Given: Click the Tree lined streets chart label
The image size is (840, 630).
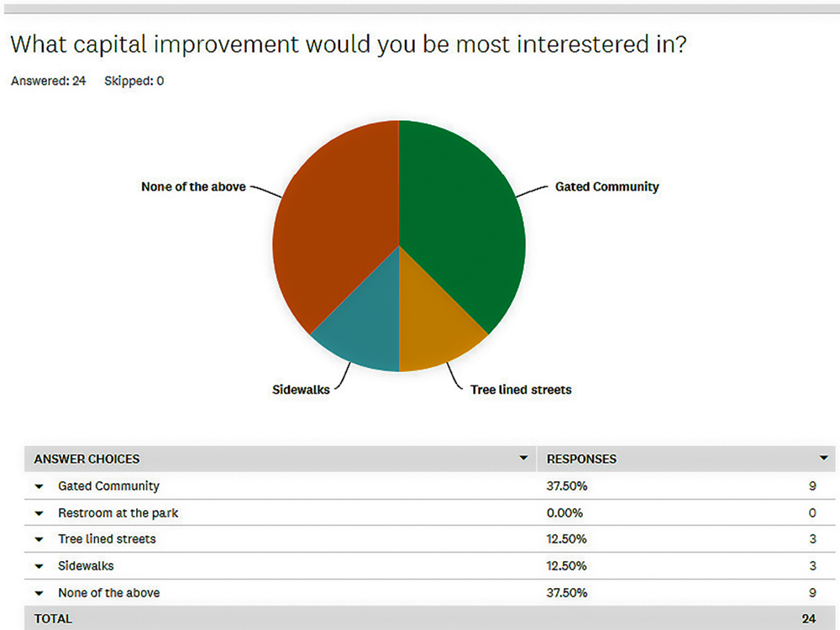Looking at the screenshot, I should point(521,390).
